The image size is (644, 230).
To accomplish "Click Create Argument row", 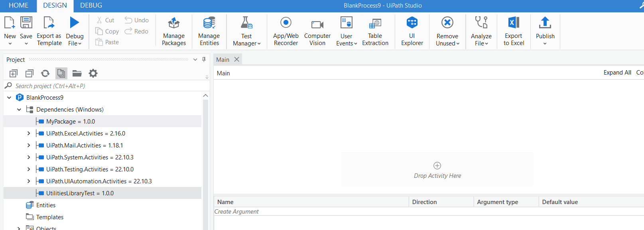I will coord(429,212).
